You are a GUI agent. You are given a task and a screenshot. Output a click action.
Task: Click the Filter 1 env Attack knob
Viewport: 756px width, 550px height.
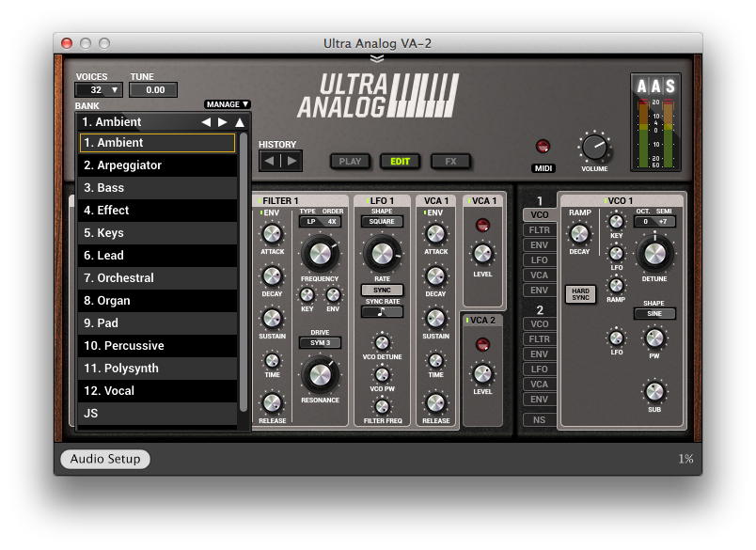tap(272, 234)
